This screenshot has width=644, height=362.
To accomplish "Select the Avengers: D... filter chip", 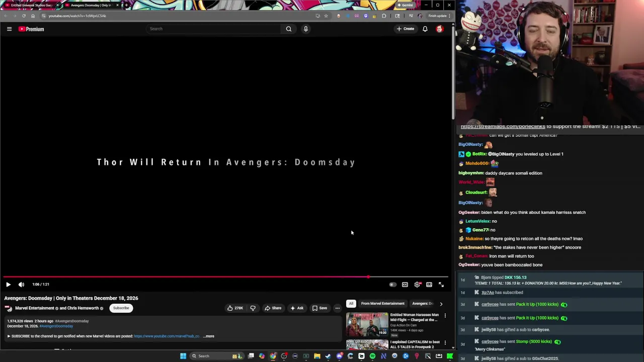I will 422,304.
